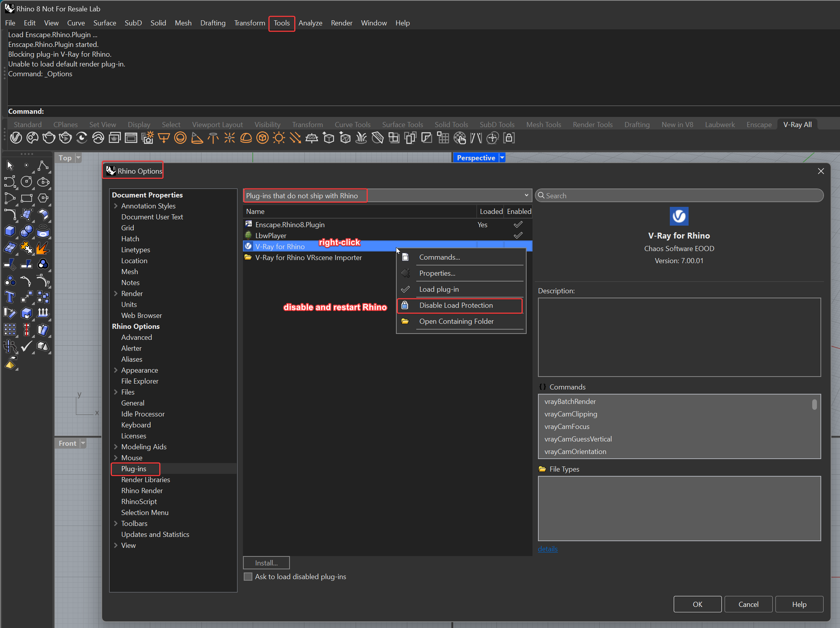Select the Circle tool
The width and height of the screenshot is (840, 628).
pos(26,182)
